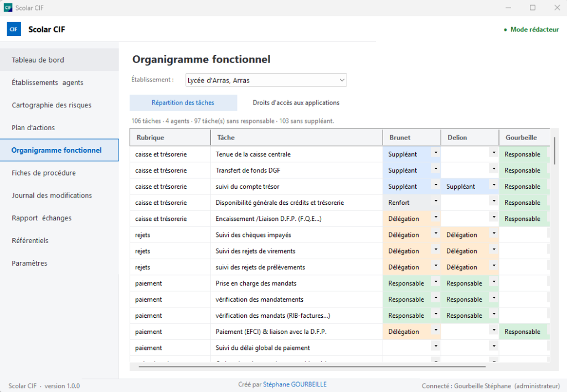Select the 'Tenue de la caisse centrale' task cell
The width and height of the screenshot is (567, 392).
(297, 154)
